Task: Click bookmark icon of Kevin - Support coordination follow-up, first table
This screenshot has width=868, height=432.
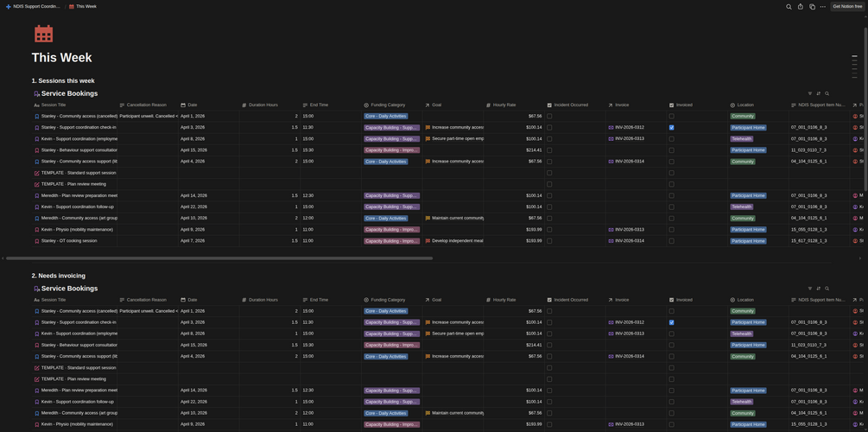Action: coord(37,206)
